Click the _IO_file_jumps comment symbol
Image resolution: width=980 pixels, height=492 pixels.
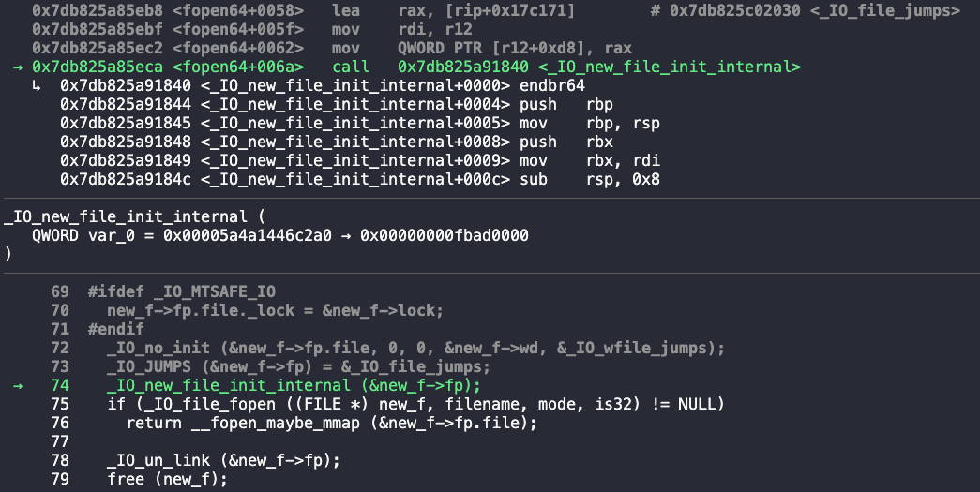885,10
